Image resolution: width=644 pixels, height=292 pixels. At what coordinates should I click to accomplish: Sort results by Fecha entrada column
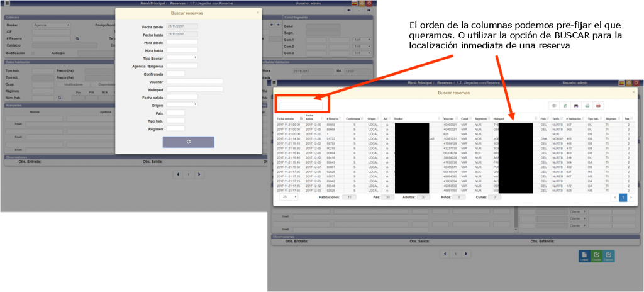click(x=286, y=118)
